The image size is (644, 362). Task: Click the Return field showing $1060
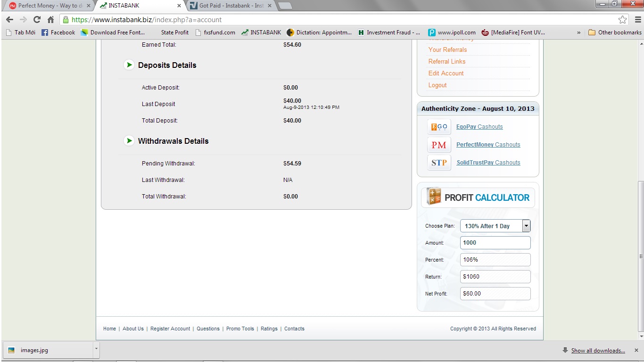point(495,277)
